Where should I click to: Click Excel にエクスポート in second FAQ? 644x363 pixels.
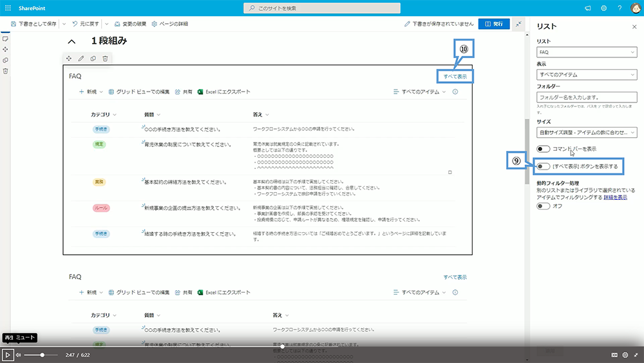(224, 292)
